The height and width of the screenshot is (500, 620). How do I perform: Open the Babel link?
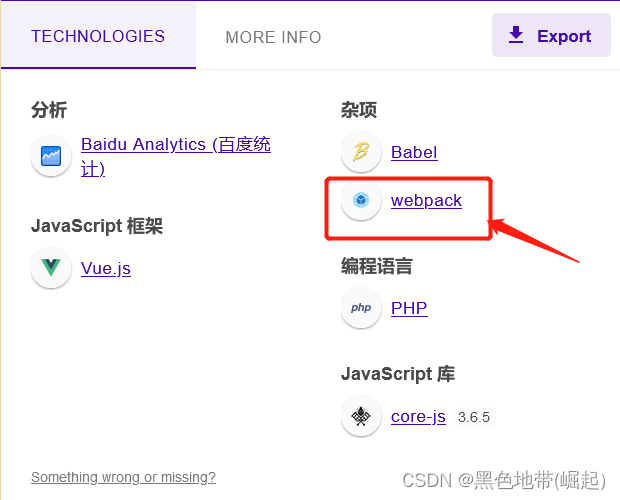point(414,152)
